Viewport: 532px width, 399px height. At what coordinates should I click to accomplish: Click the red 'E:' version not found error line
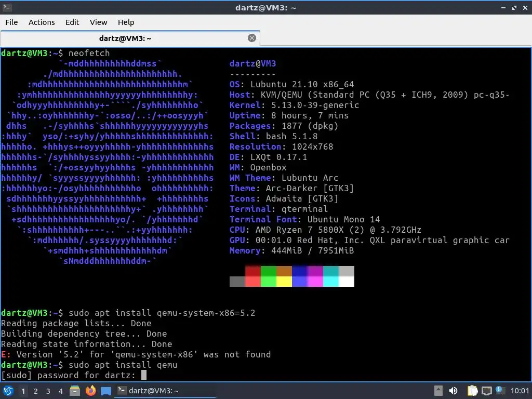[136, 354]
